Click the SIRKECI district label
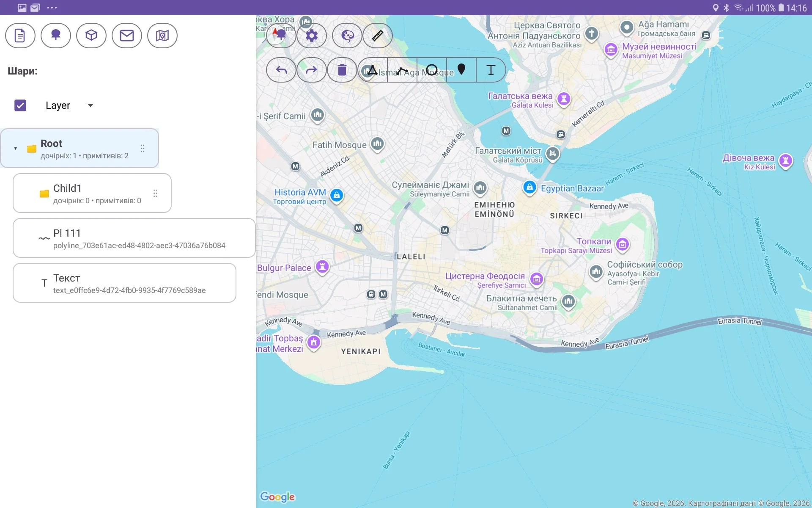This screenshot has height=508, width=812. coord(566,216)
